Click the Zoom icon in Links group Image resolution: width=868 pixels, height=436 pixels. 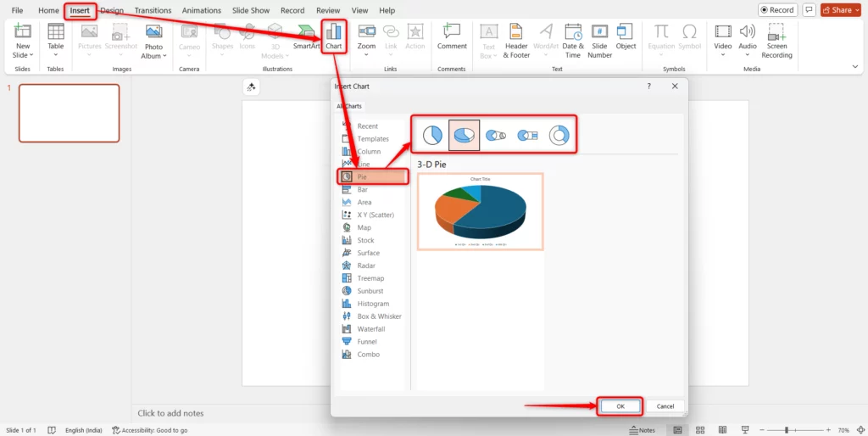click(366, 36)
